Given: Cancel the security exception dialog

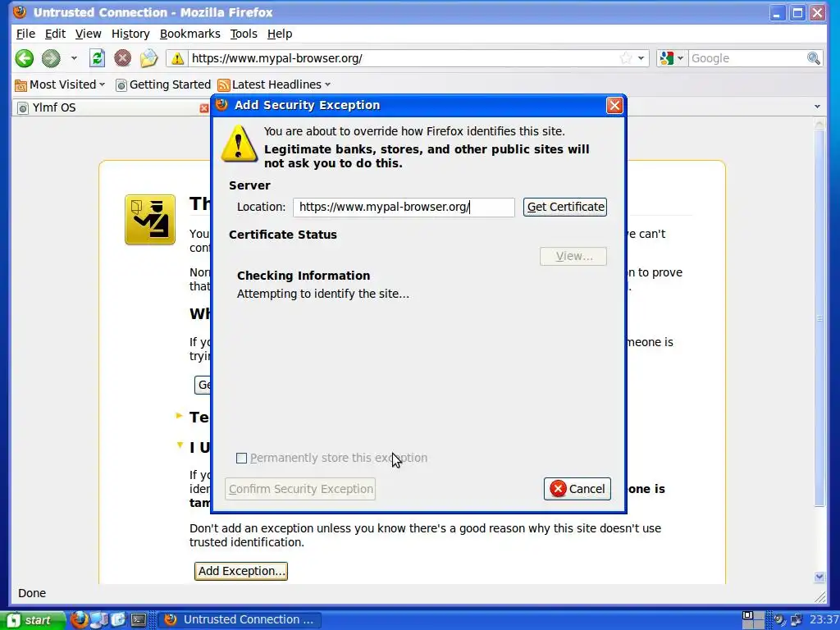Looking at the screenshot, I should (577, 489).
